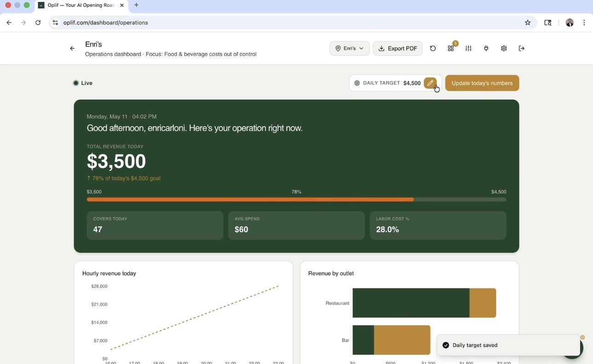Click the $4,500 goal label above progress bar

pyautogui.click(x=499, y=192)
